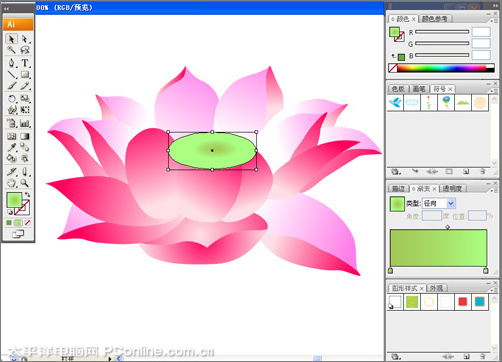Select the Scale tool

pos(25,99)
